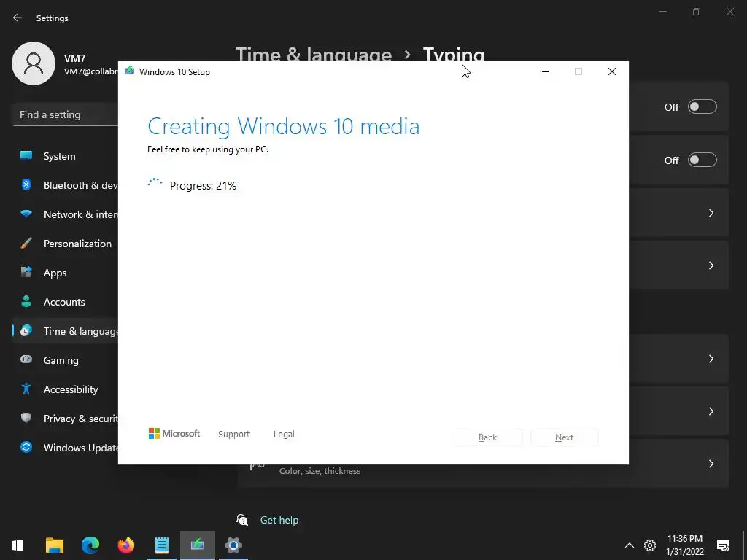The image size is (747, 560).
Task: Go back with Settings back arrow
Action: point(18,17)
